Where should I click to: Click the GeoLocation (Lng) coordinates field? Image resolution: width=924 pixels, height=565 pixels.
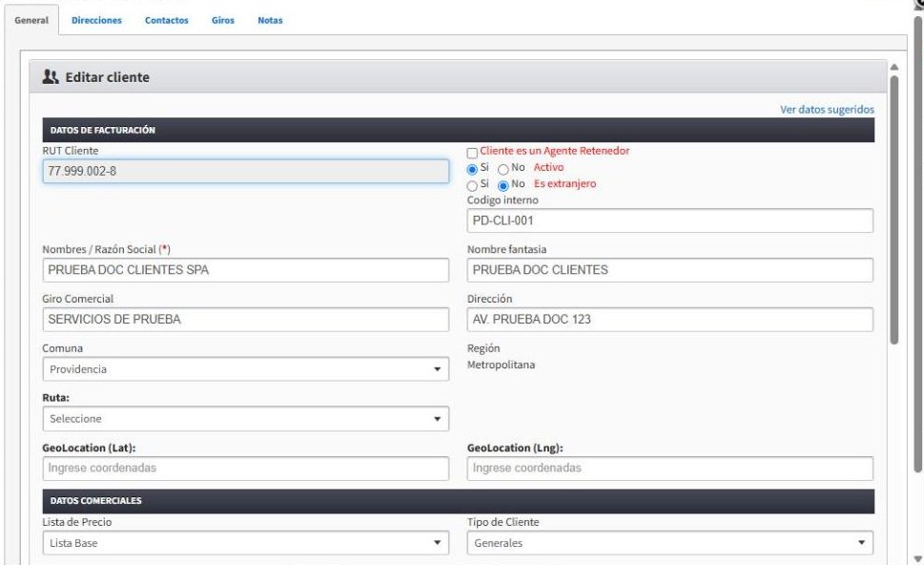point(670,469)
